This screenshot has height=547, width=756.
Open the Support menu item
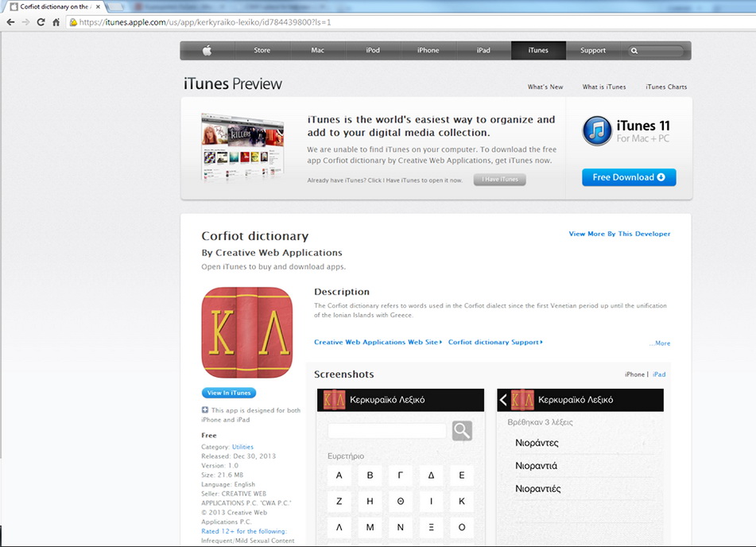[x=593, y=50]
